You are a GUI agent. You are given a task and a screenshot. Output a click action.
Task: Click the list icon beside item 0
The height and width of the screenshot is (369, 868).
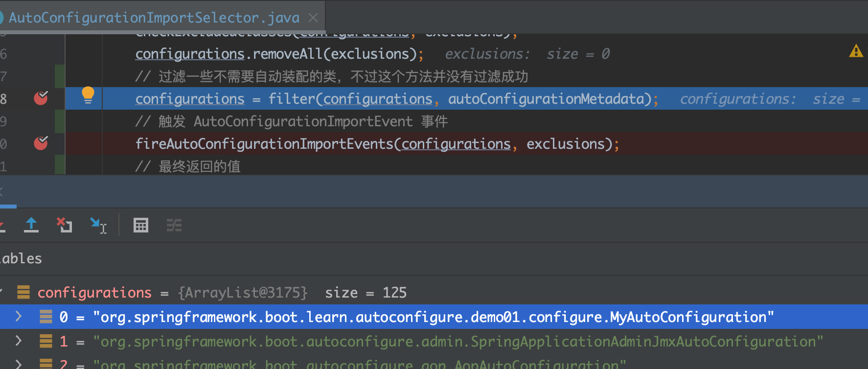46,317
